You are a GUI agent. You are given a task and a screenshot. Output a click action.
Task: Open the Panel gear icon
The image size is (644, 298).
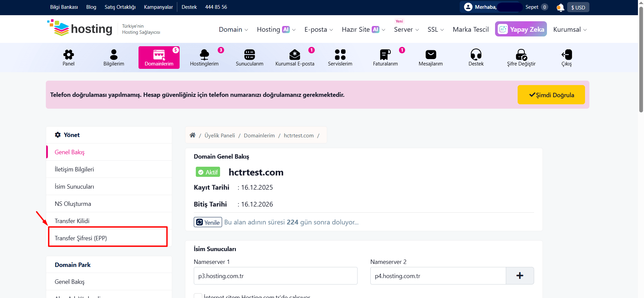(68, 54)
